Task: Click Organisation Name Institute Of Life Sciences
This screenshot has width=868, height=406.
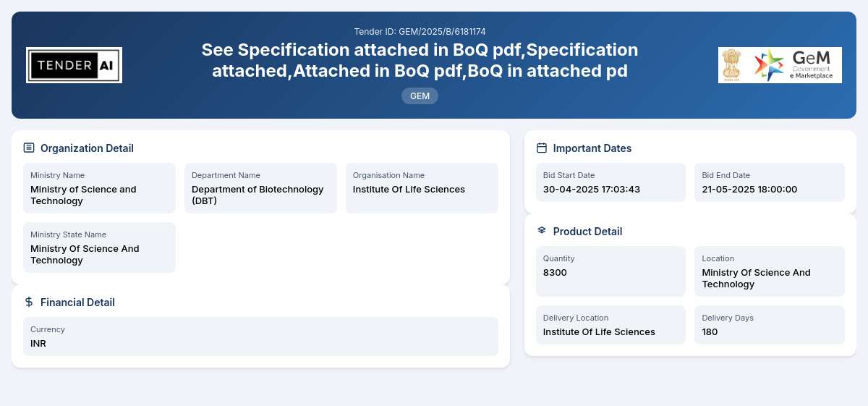Action: pos(422,188)
